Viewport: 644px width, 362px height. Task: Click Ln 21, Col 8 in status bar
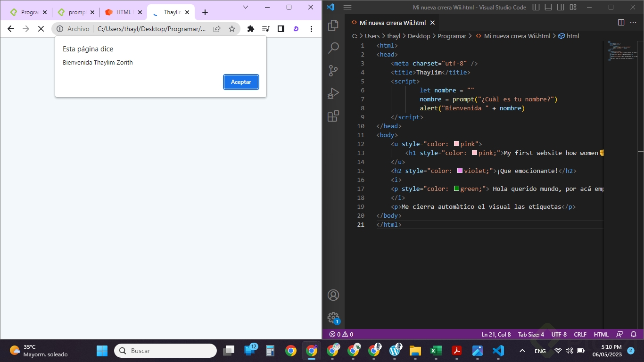tap(496, 334)
